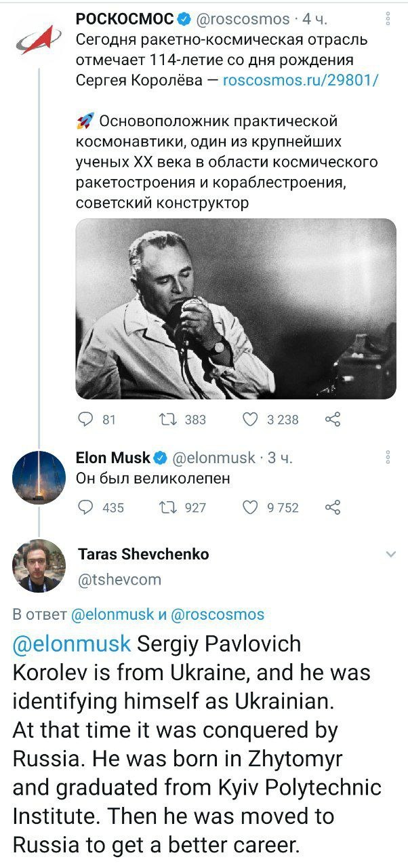Like the Roscosmos tweet with heart
Viewport: 408px width, 868px height.
250,420
